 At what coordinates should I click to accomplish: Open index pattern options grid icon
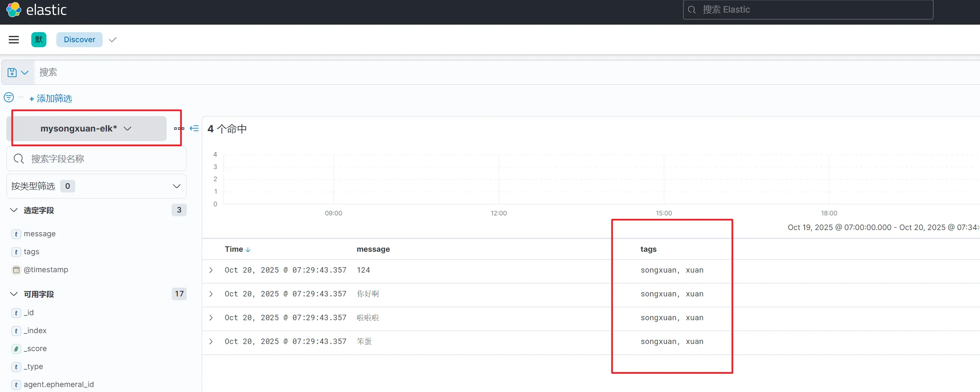[179, 129]
